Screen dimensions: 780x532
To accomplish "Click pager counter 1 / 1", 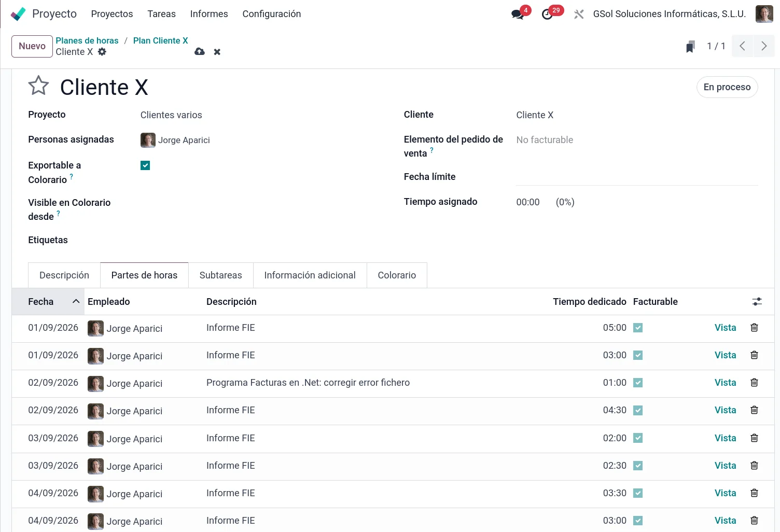I will (x=716, y=46).
